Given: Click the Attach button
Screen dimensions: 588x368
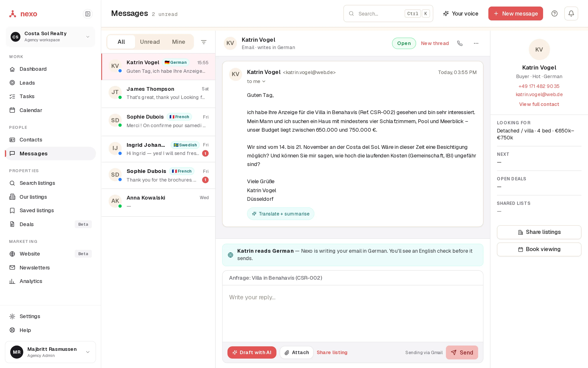Looking at the screenshot, I should click(296, 352).
